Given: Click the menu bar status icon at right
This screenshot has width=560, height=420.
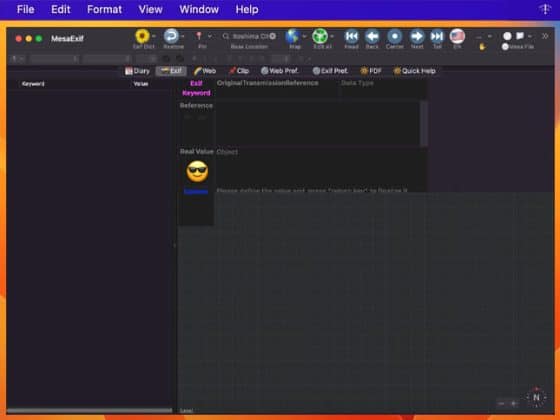Looking at the screenshot, I should point(545,9).
